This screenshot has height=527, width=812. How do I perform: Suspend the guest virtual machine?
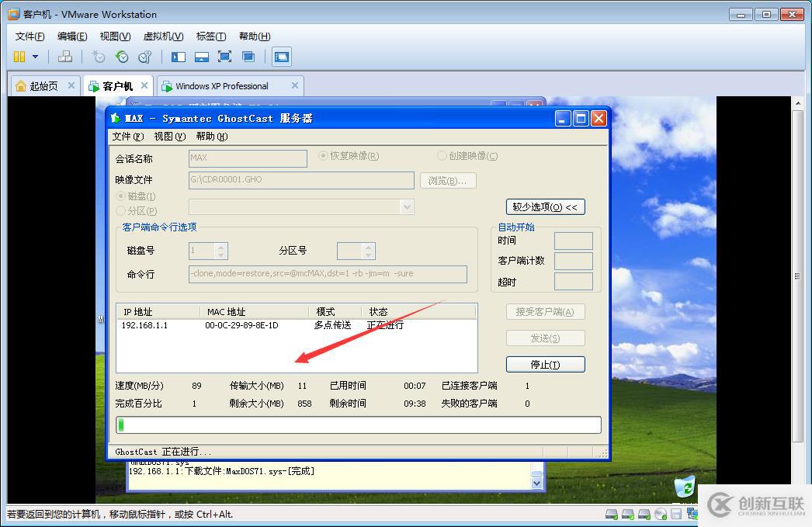click(x=19, y=56)
